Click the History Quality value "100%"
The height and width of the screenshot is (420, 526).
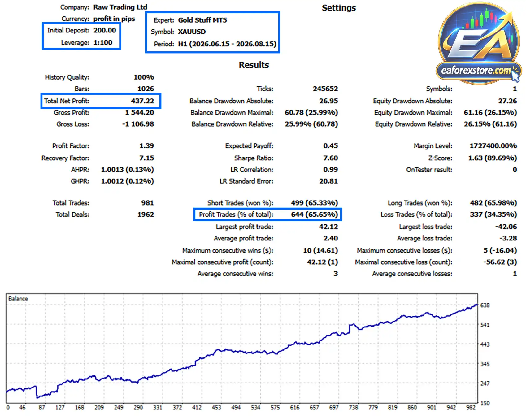pos(144,77)
